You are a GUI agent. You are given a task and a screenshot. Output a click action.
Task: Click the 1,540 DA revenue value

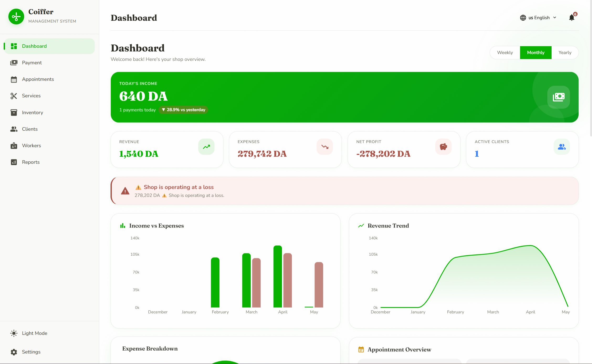point(139,154)
